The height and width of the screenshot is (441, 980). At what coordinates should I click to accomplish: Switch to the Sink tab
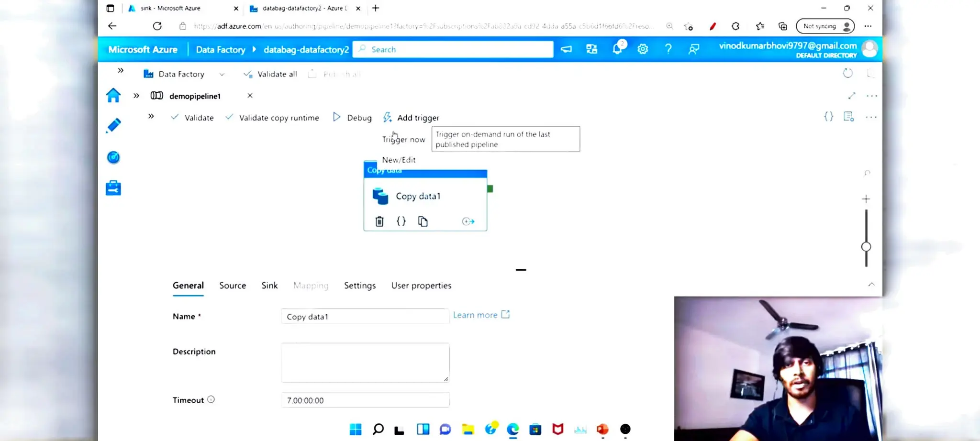(269, 286)
